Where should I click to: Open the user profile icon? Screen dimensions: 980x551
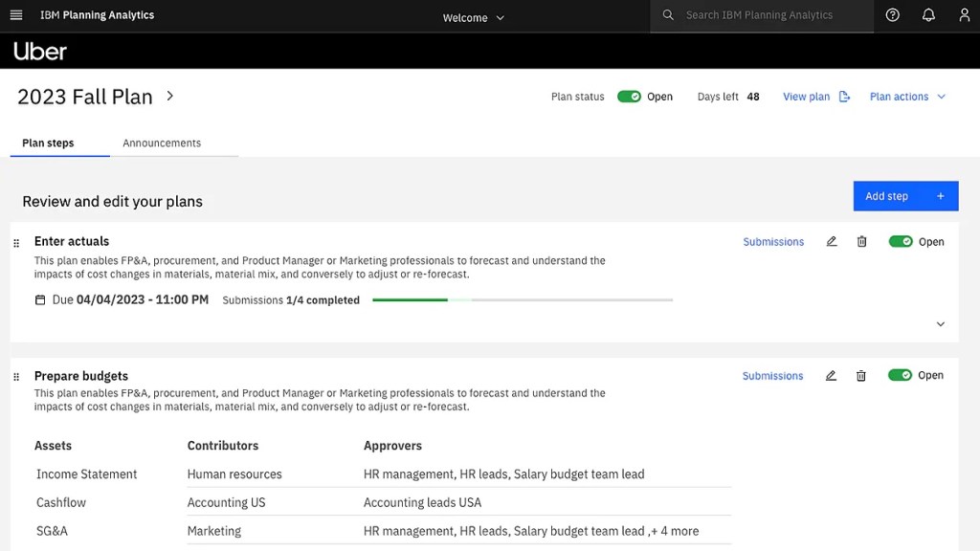point(964,15)
